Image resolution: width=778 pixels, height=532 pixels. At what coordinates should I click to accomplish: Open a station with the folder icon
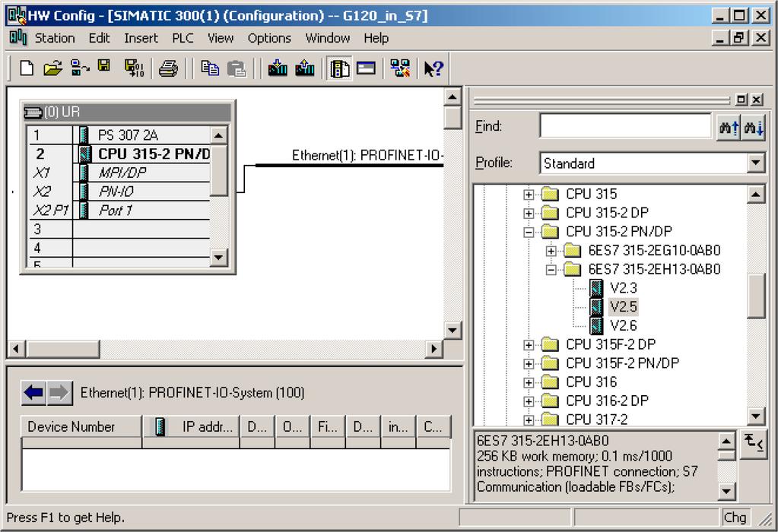[x=52, y=68]
